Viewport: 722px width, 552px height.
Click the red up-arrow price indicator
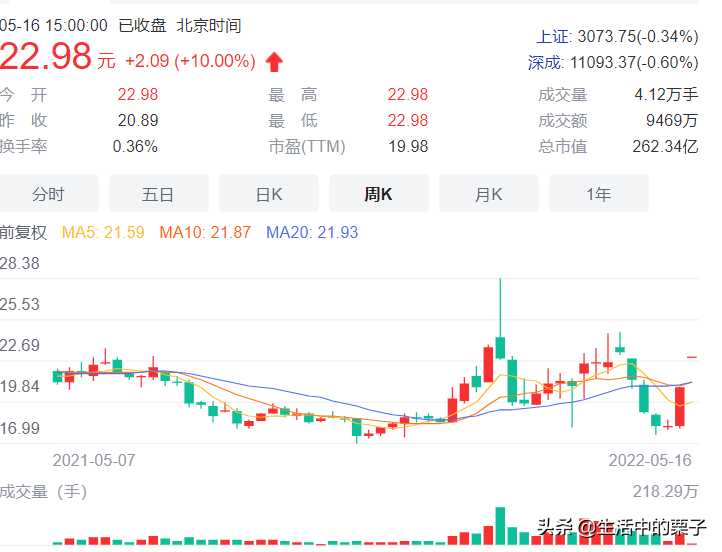click(274, 62)
